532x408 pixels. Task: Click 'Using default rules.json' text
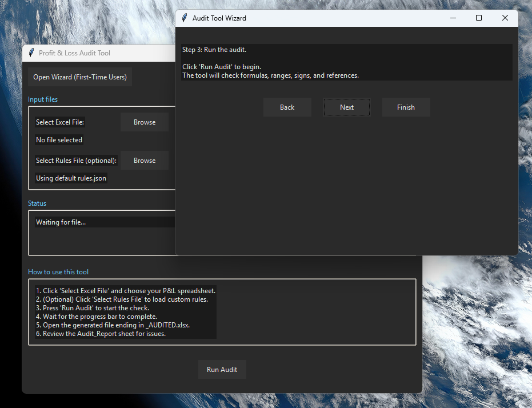pyautogui.click(x=71, y=178)
